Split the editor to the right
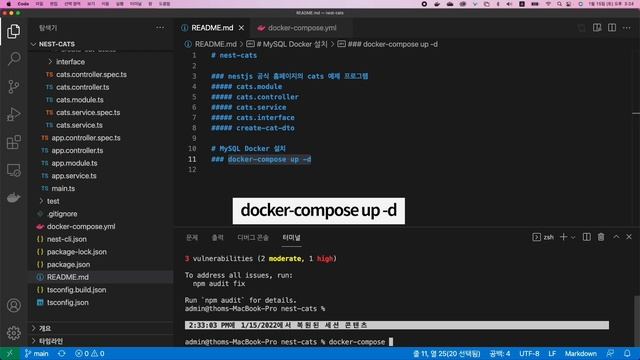 point(612,28)
